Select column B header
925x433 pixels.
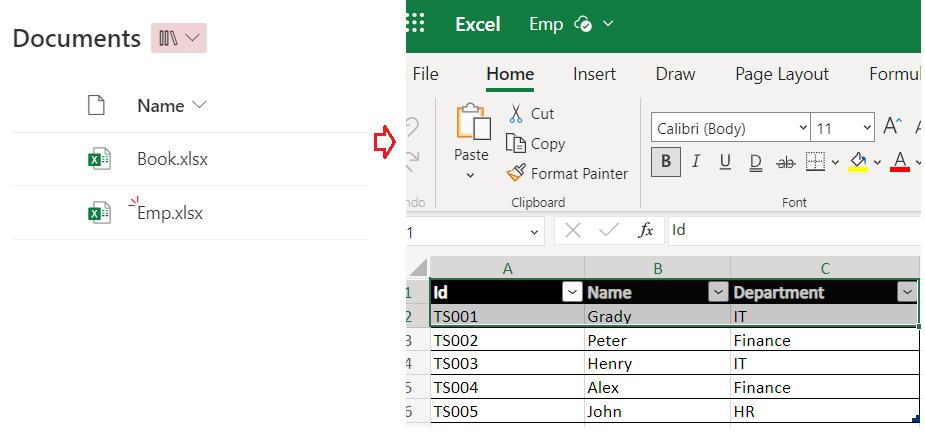[658, 268]
